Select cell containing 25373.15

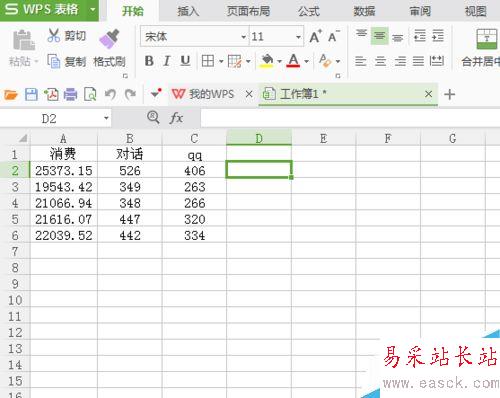pos(64,170)
